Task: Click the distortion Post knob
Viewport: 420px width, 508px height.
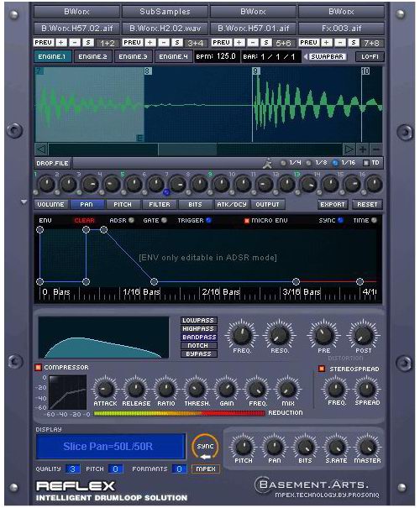Action: tap(363, 335)
